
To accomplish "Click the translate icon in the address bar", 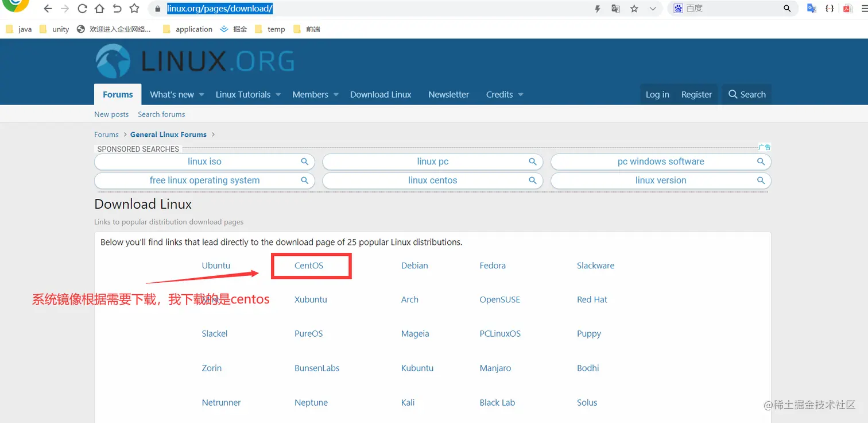I will click(615, 9).
